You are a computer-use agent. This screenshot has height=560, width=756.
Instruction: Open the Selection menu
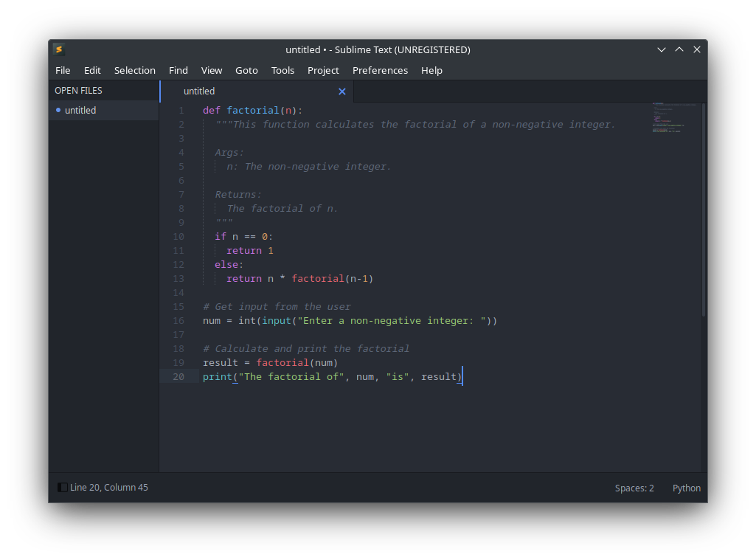coord(135,70)
